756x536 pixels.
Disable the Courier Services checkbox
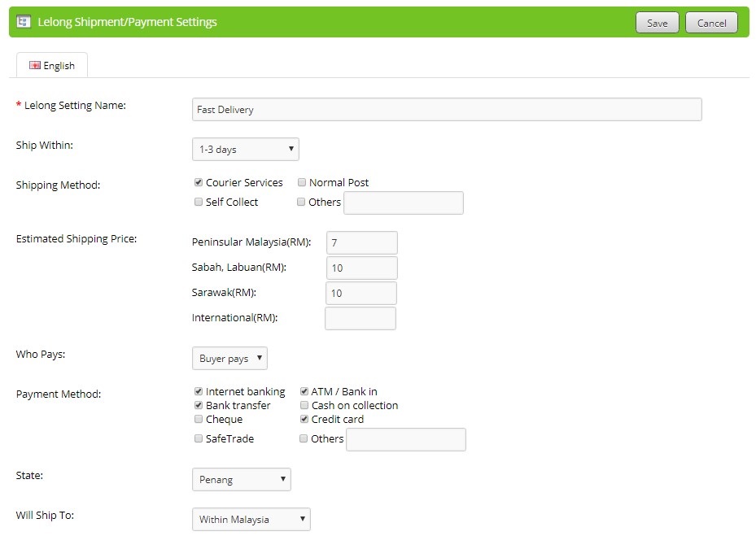(x=198, y=182)
